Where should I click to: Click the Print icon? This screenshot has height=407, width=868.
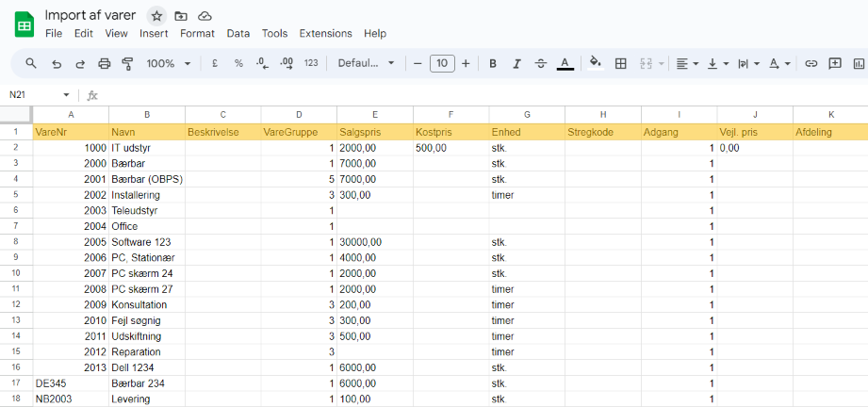coord(105,63)
